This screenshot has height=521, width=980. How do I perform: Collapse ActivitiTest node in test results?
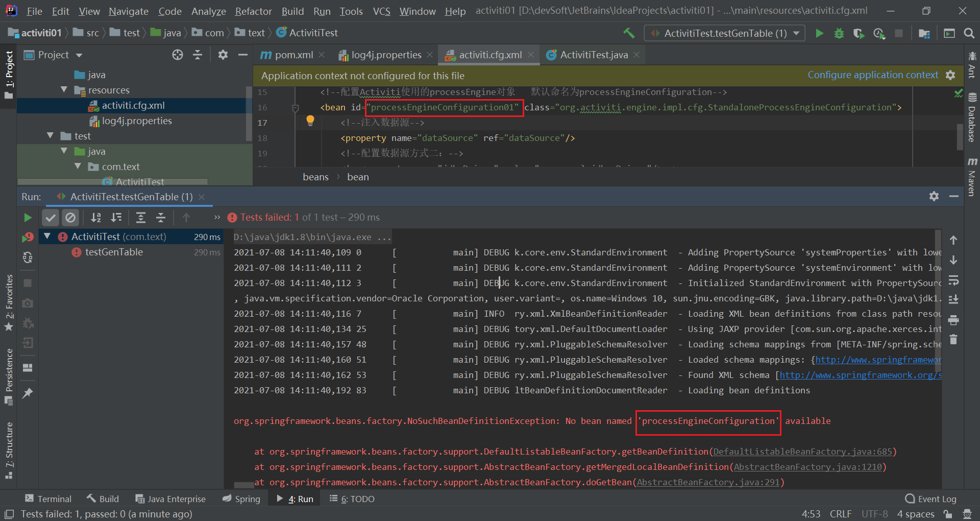pos(47,236)
